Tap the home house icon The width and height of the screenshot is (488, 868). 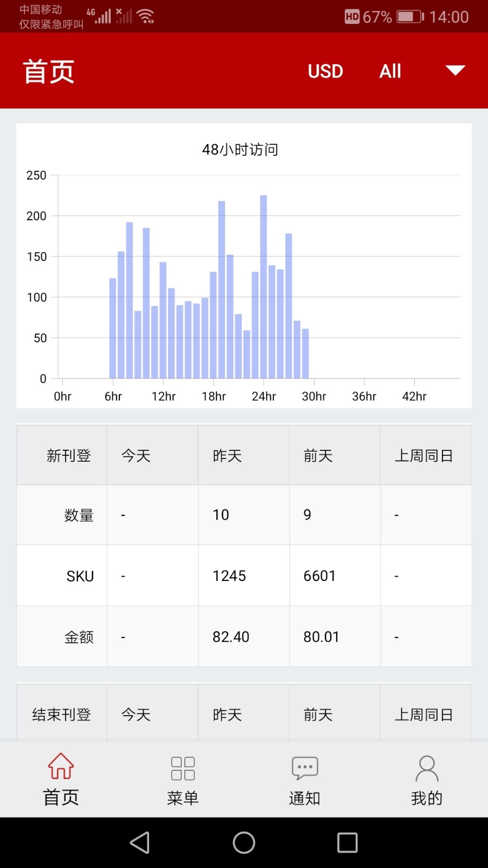coord(61,766)
